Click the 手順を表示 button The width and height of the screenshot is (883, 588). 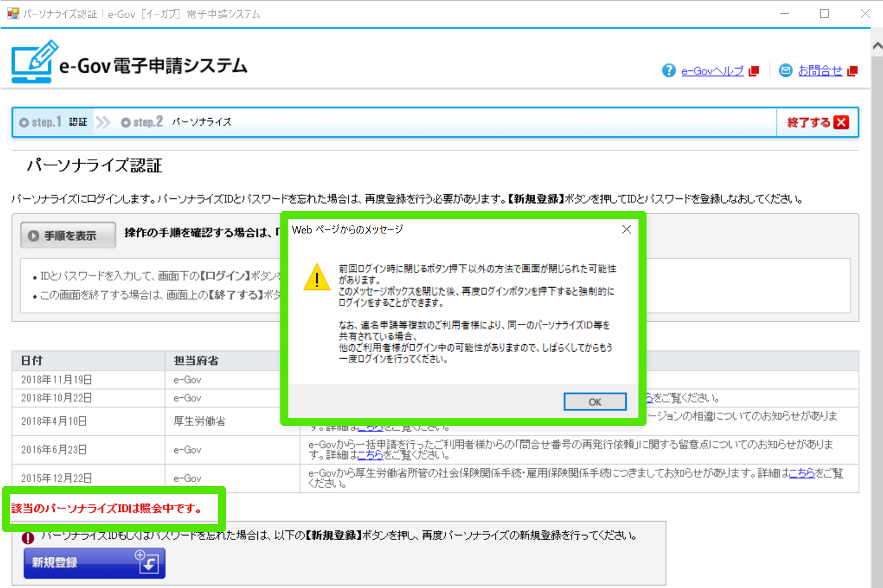click(68, 235)
